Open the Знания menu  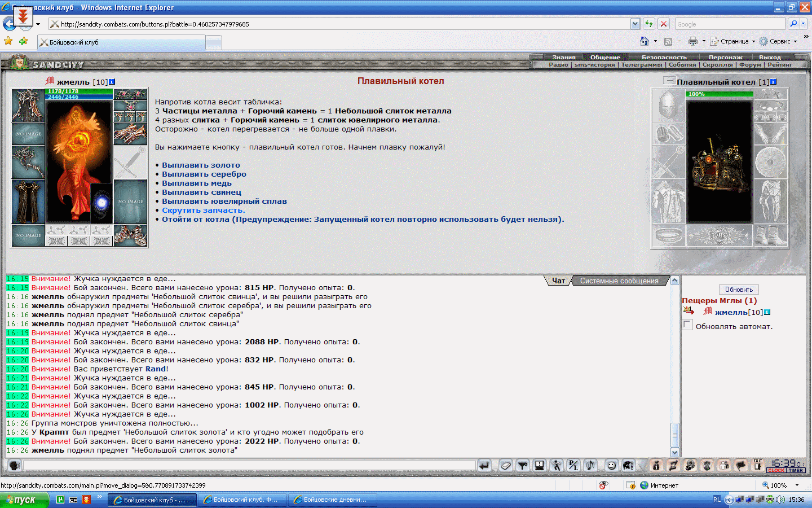pyautogui.click(x=564, y=57)
